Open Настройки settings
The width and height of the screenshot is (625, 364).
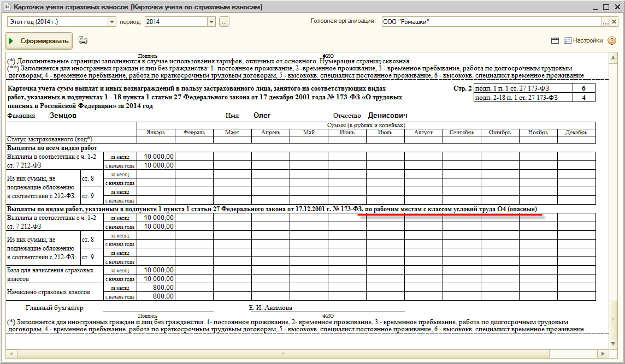tap(583, 40)
